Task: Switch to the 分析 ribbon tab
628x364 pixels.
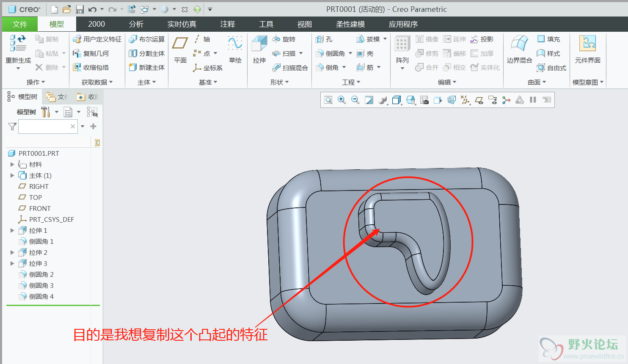Action: tap(136, 24)
